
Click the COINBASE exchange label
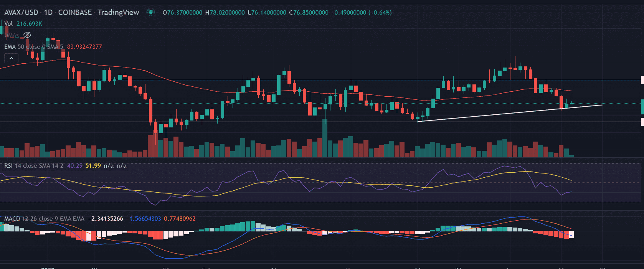point(75,12)
